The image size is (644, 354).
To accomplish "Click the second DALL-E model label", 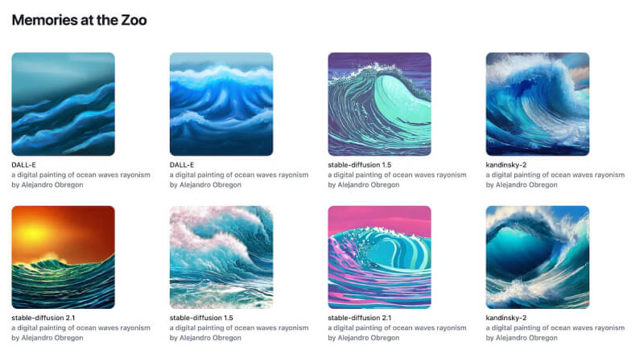I will [x=182, y=165].
